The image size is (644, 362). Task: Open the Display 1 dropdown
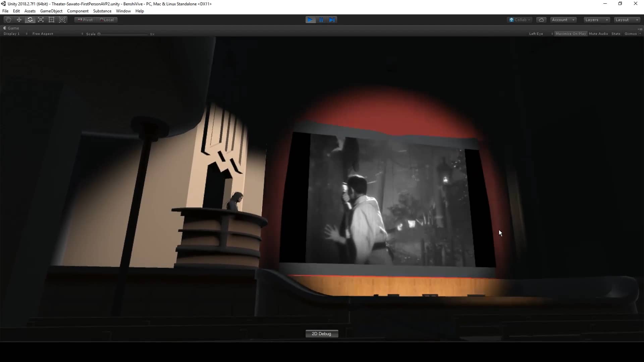[15, 34]
